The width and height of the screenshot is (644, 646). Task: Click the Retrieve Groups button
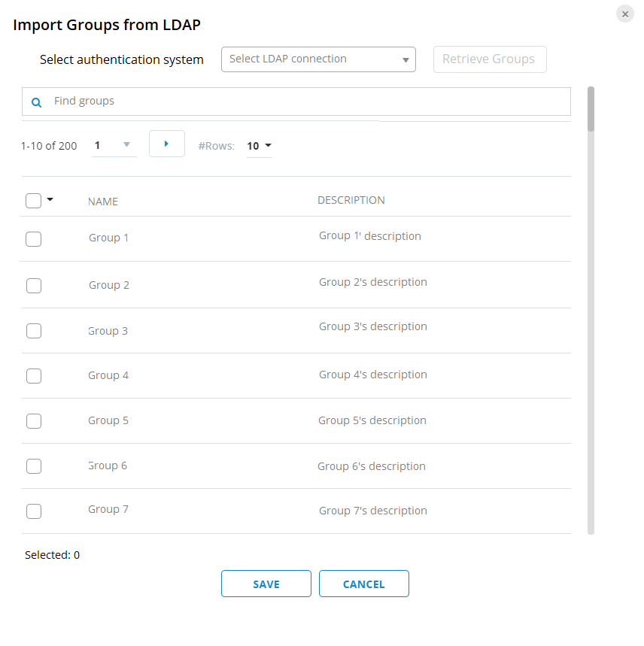coord(489,59)
